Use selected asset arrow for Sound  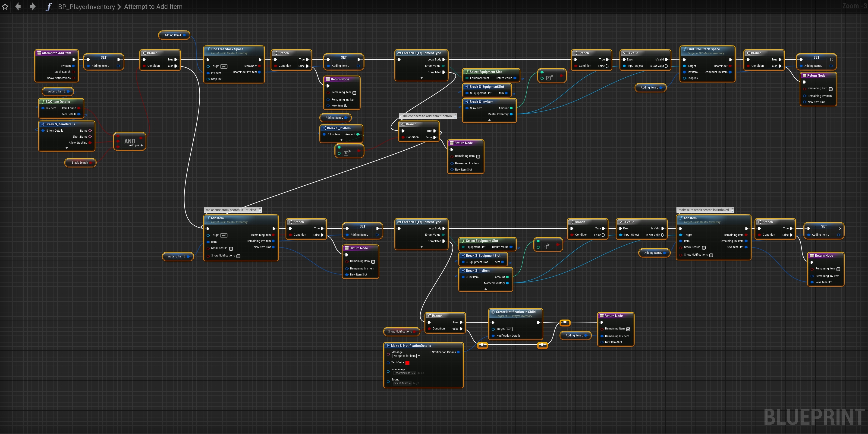[414, 383]
